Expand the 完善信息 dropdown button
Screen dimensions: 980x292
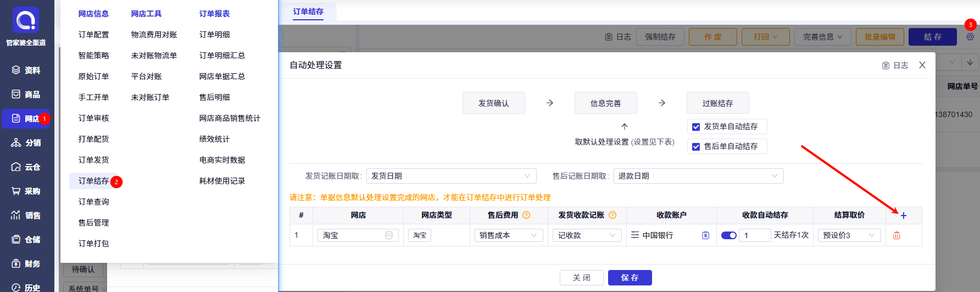click(x=822, y=37)
